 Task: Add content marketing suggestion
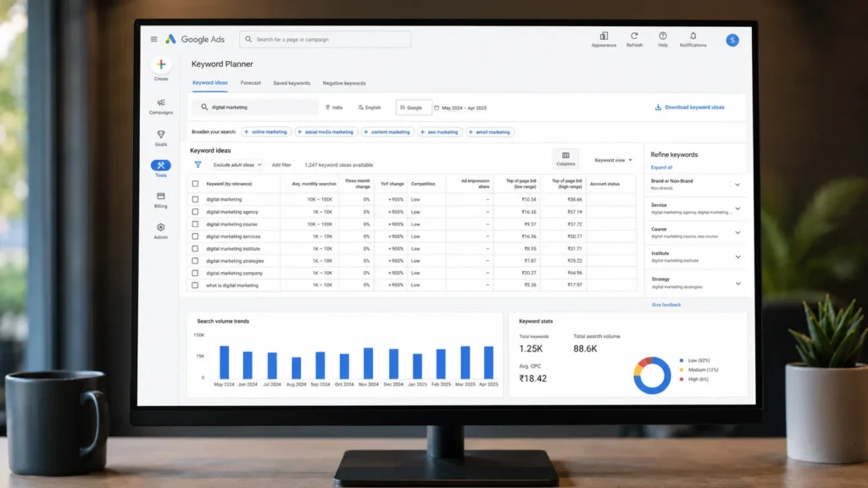[x=387, y=132]
